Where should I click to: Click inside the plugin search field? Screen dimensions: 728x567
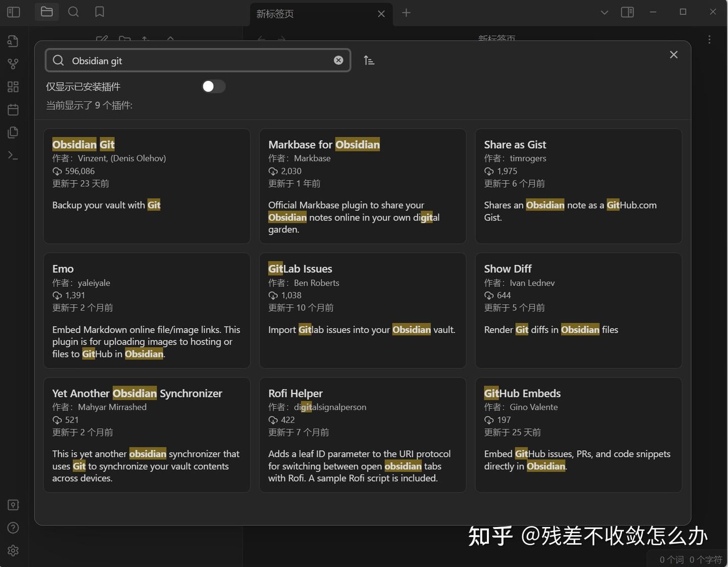(x=197, y=60)
